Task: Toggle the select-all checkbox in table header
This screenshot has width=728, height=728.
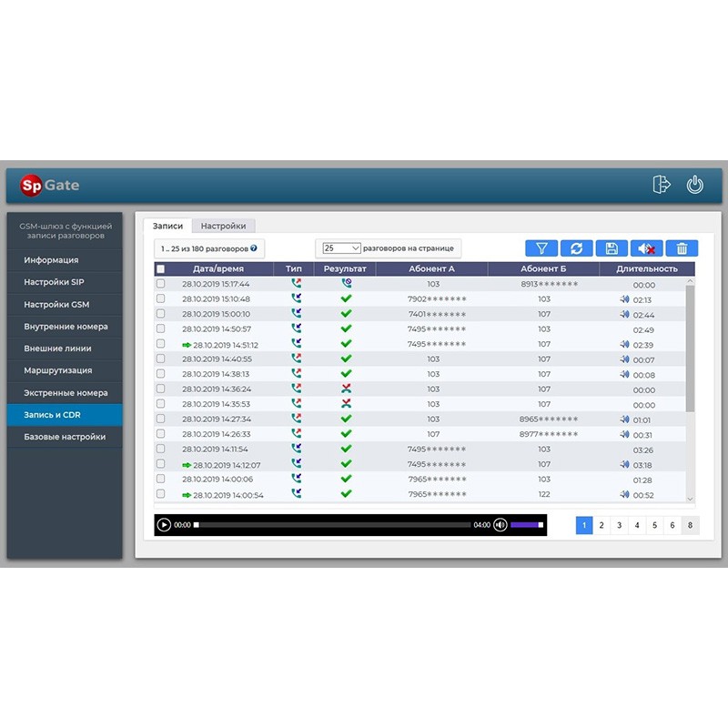Action: coord(161,269)
